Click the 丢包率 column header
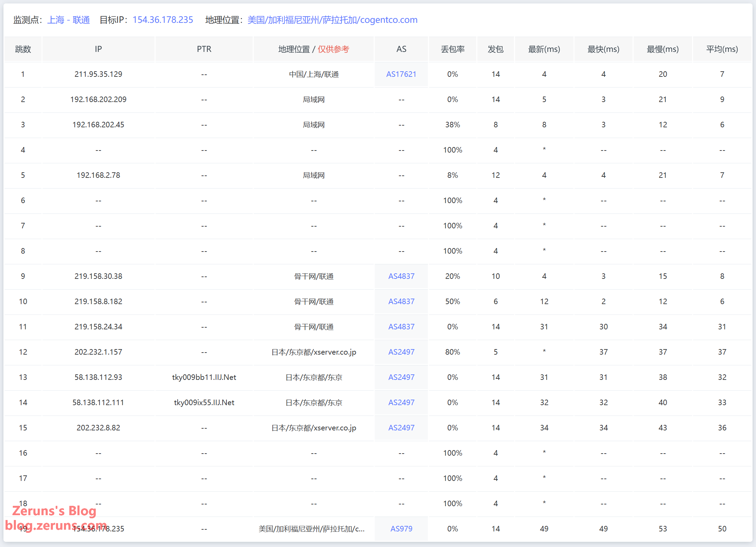 pos(452,49)
